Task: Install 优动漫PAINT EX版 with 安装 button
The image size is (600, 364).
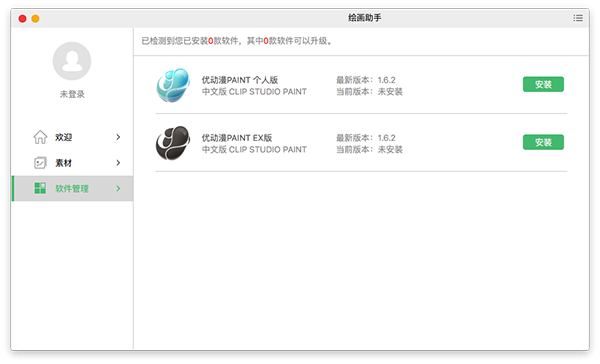Action: click(543, 142)
